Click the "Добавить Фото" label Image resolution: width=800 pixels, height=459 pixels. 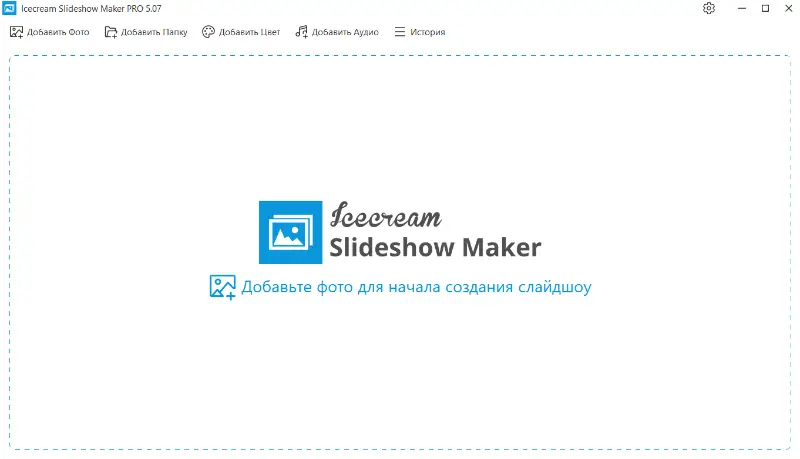coord(58,32)
